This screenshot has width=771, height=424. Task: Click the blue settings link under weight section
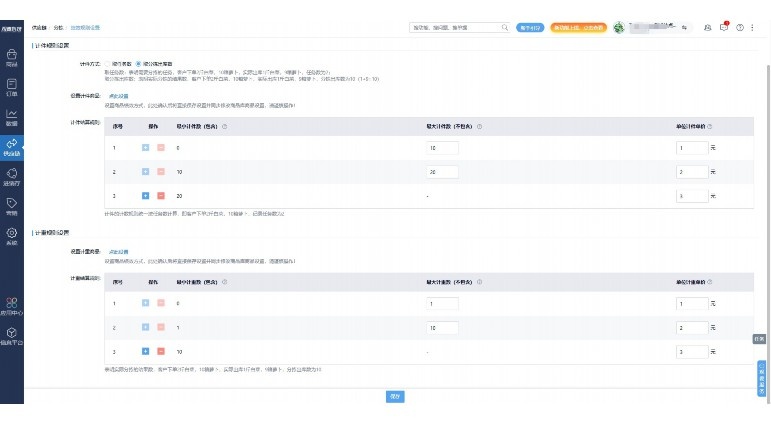coord(119,252)
